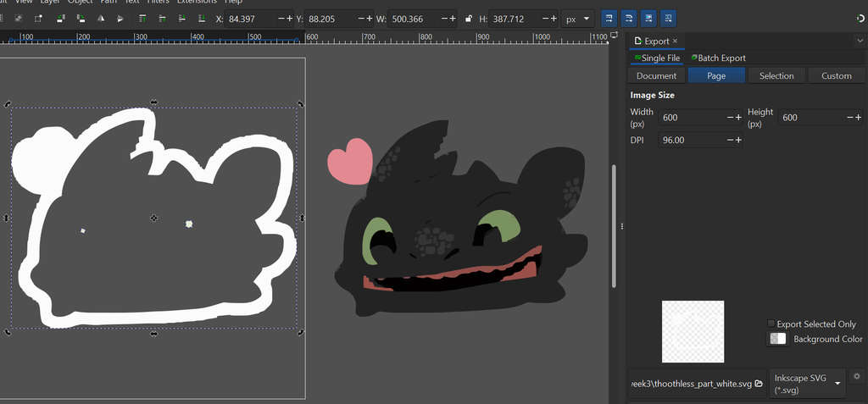
Task: Switch to the Batch Export tab
Action: pyautogui.click(x=718, y=58)
